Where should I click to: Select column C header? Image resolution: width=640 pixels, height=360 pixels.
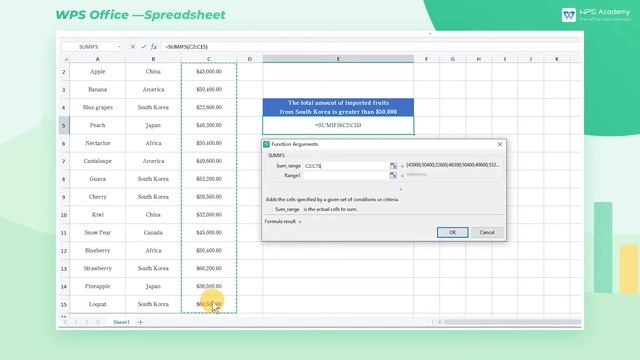209,59
